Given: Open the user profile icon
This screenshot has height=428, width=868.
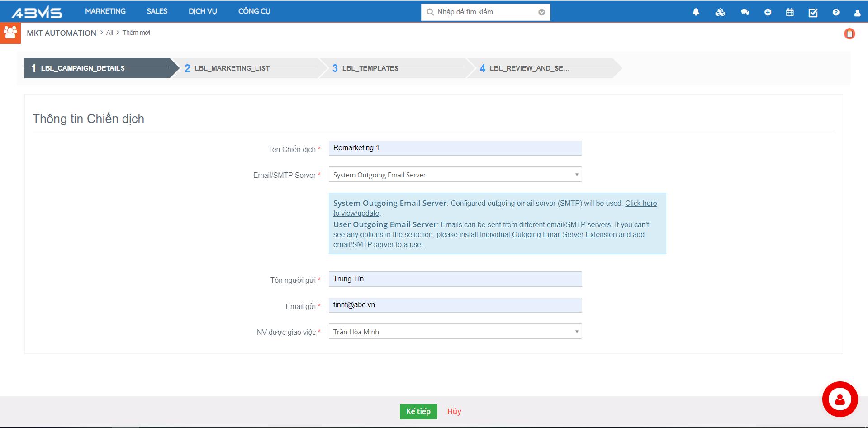Looking at the screenshot, I should coord(857,13).
